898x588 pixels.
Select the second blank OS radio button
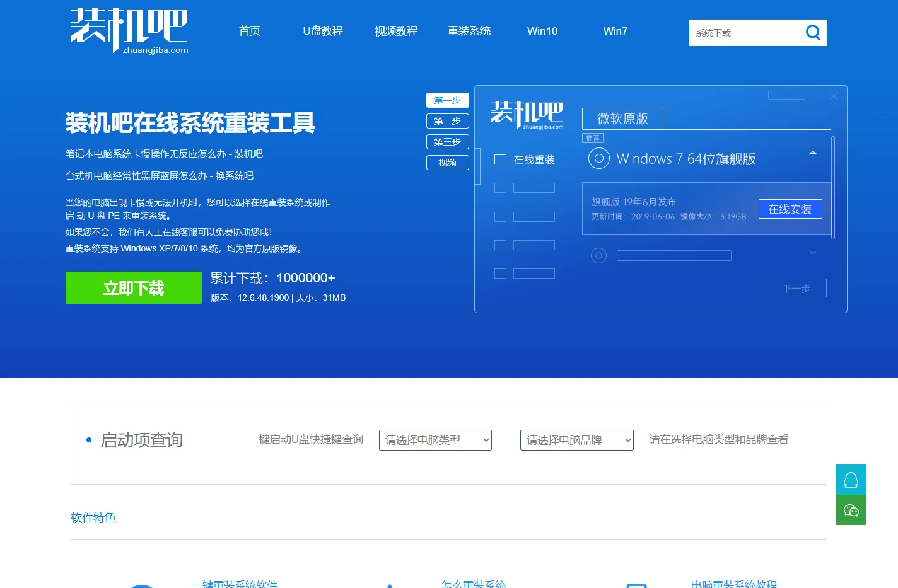coord(598,255)
